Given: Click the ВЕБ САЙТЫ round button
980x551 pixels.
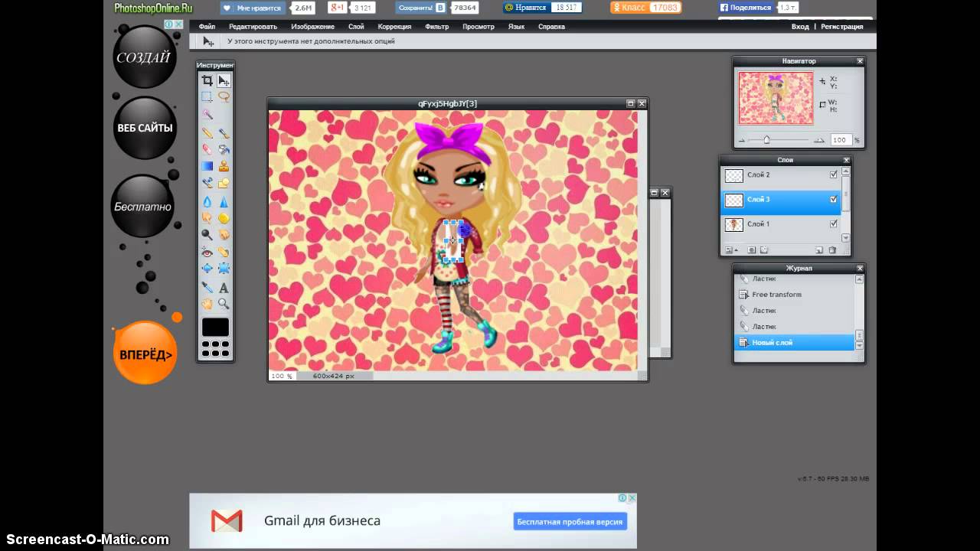Looking at the screenshot, I should (144, 128).
